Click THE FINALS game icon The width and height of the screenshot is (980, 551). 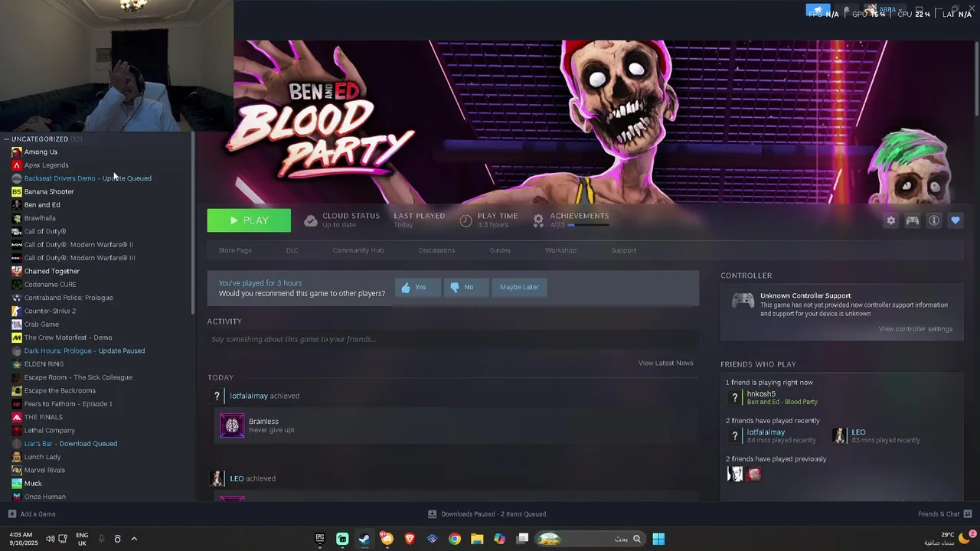pyautogui.click(x=17, y=417)
